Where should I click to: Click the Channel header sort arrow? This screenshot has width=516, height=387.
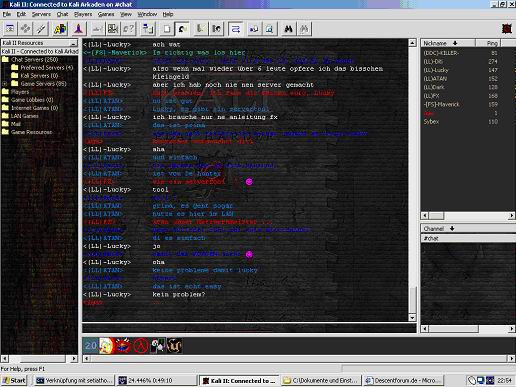point(452,229)
